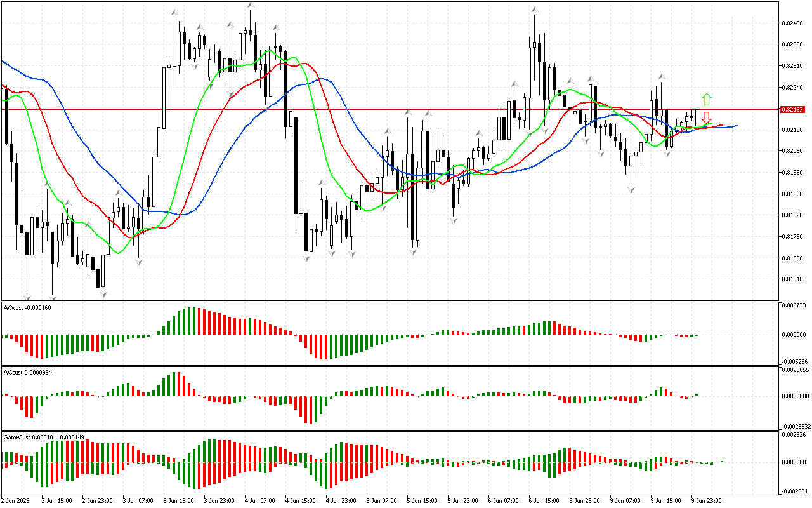Select the 6 Jun 15:00 time axis label
The height and width of the screenshot is (508, 812).
542,500
